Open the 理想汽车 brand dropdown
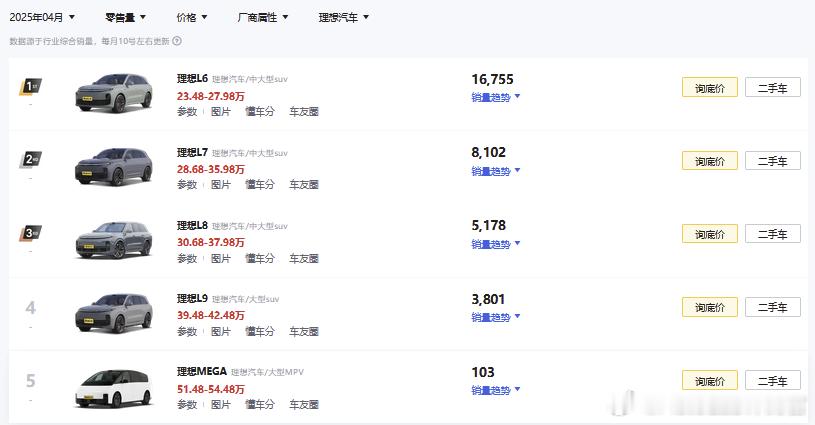Viewport: 815px width, 425px height. (x=344, y=17)
